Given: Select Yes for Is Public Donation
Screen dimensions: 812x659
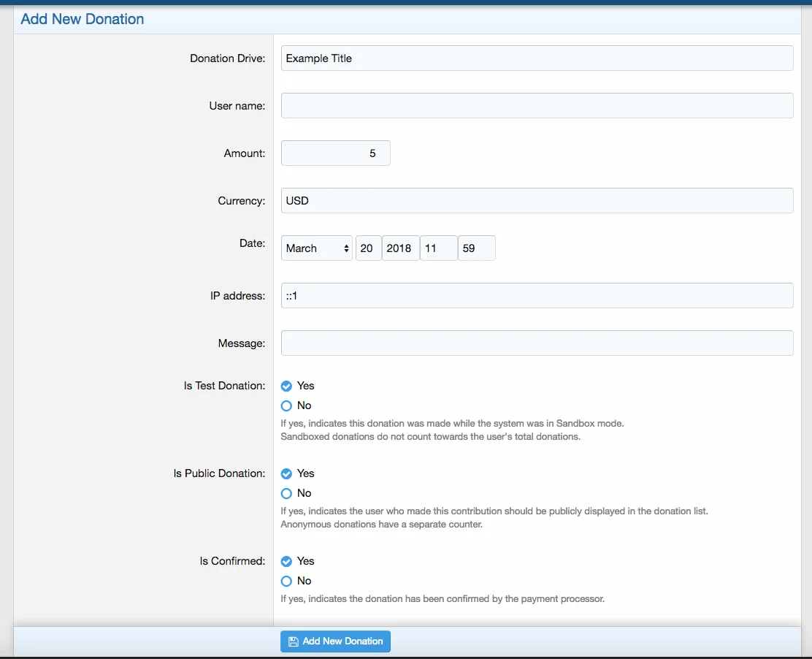Looking at the screenshot, I should click(x=286, y=473).
